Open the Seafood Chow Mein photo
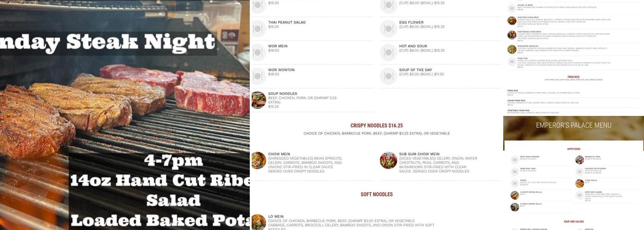 pos(512,21)
